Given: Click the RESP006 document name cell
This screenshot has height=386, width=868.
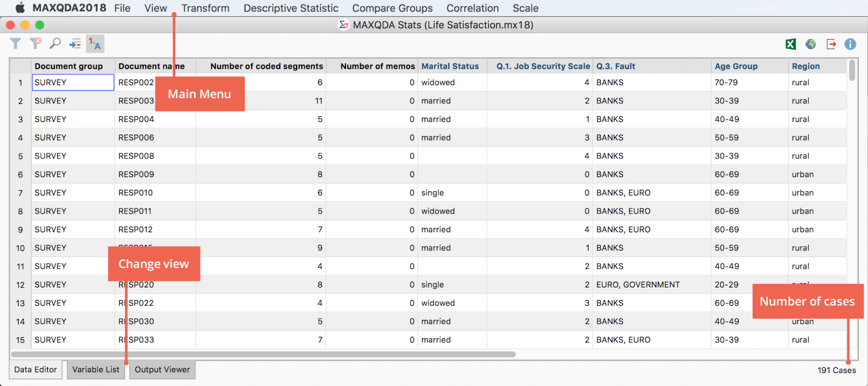Looking at the screenshot, I should (x=155, y=138).
